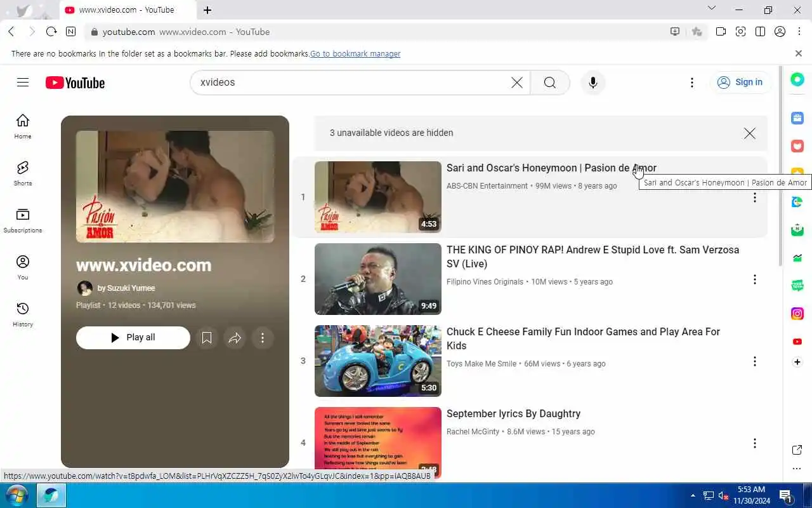
Task: Click the install app icon in address bar
Action: click(x=675, y=32)
